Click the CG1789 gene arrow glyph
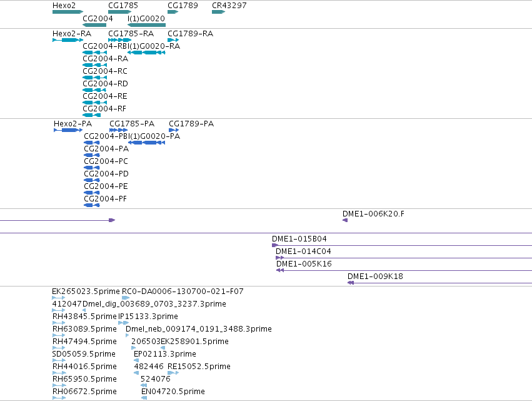Viewport: 532px width, 401px height. tap(173, 12)
